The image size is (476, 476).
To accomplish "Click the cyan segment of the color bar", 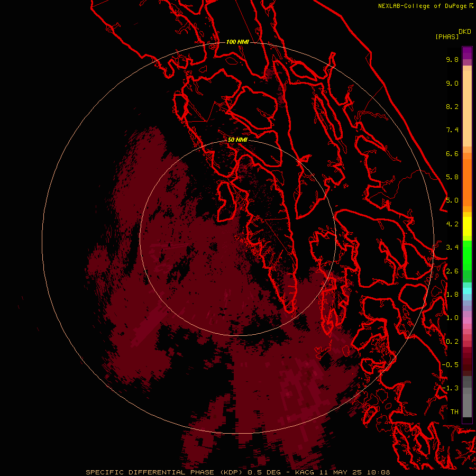I will (467, 290).
